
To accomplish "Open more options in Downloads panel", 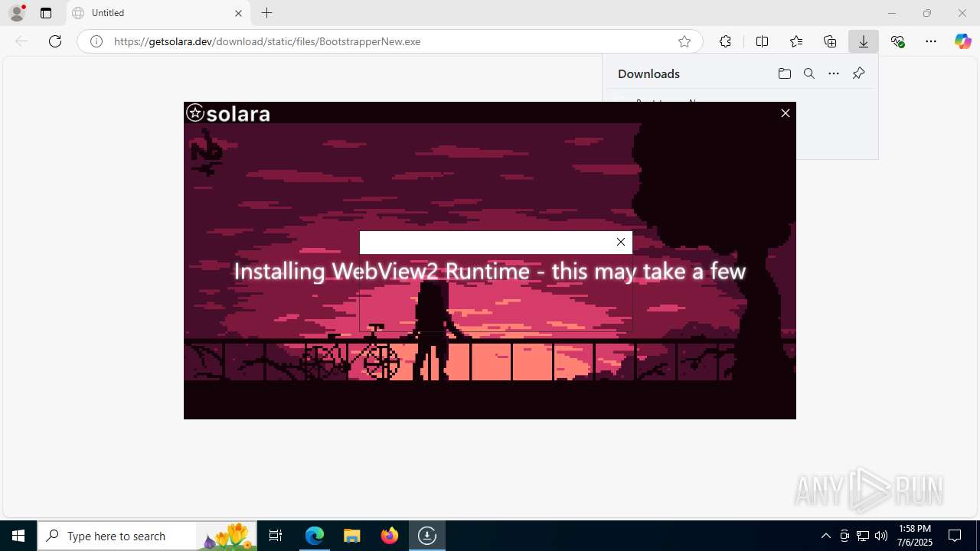I will coord(834,73).
